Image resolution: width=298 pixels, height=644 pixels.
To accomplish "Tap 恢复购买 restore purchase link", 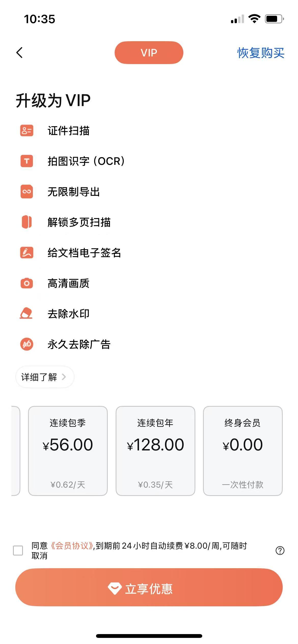I will (261, 53).
